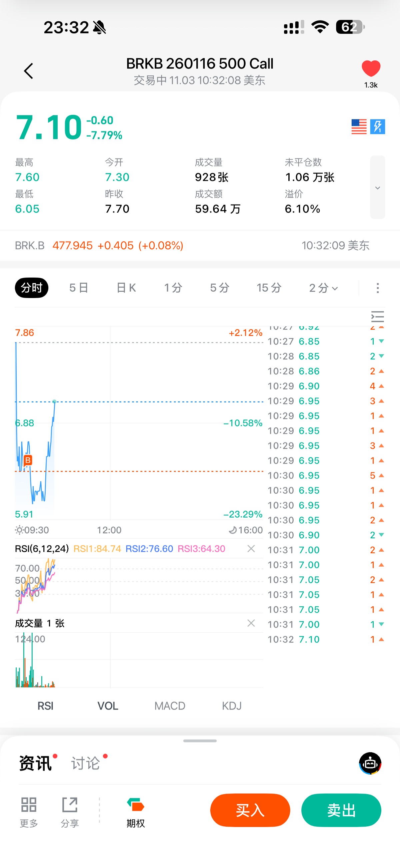The image size is (400, 868).
Task: Open the 讨论 discussion tab
Action: (86, 763)
